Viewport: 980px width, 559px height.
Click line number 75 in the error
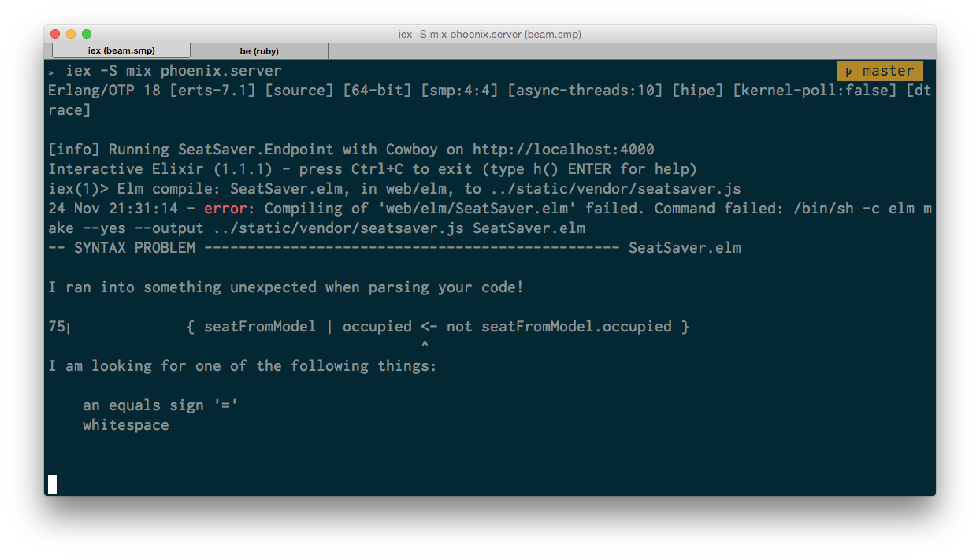pos(57,327)
